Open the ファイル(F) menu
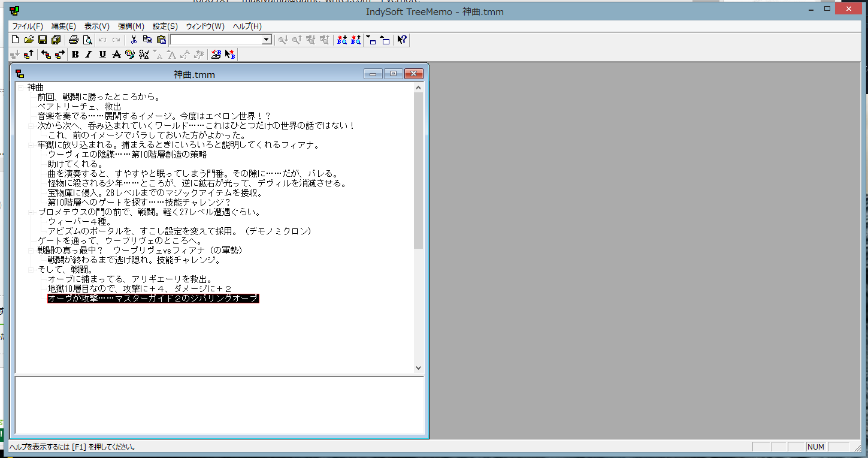The height and width of the screenshot is (458, 868). tap(28, 26)
